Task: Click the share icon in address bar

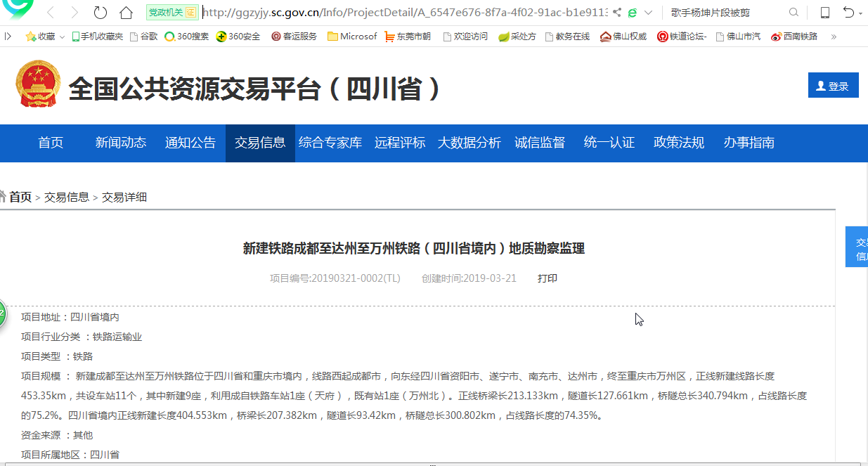Action: click(616, 13)
